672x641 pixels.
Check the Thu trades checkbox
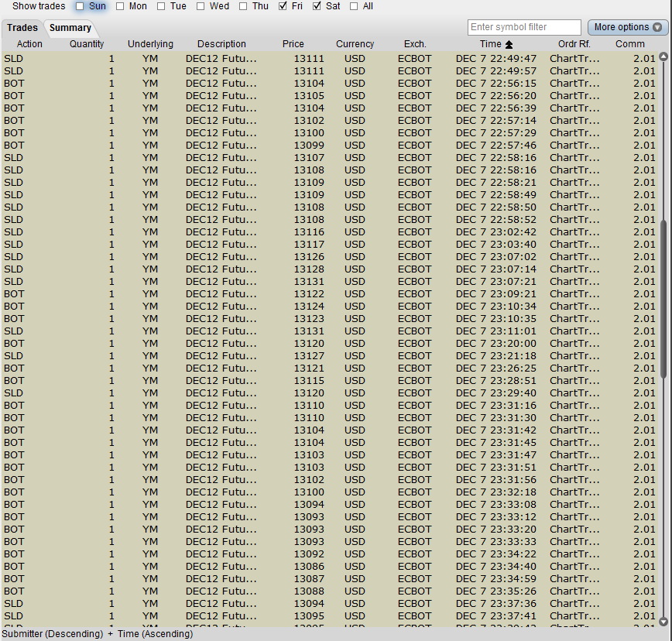pos(243,6)
